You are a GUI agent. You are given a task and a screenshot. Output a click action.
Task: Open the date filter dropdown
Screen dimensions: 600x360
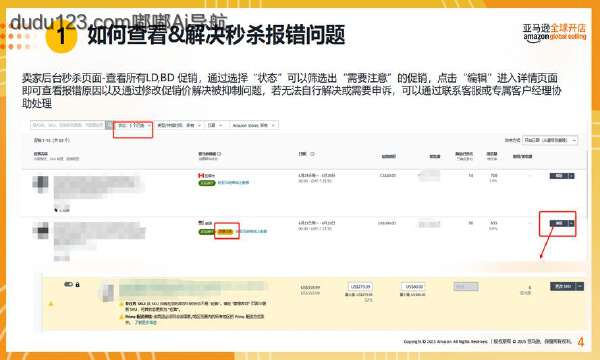click(x=215, y=125)
